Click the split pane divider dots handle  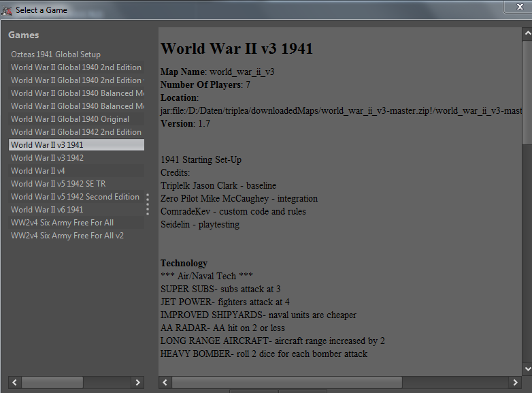148,204
